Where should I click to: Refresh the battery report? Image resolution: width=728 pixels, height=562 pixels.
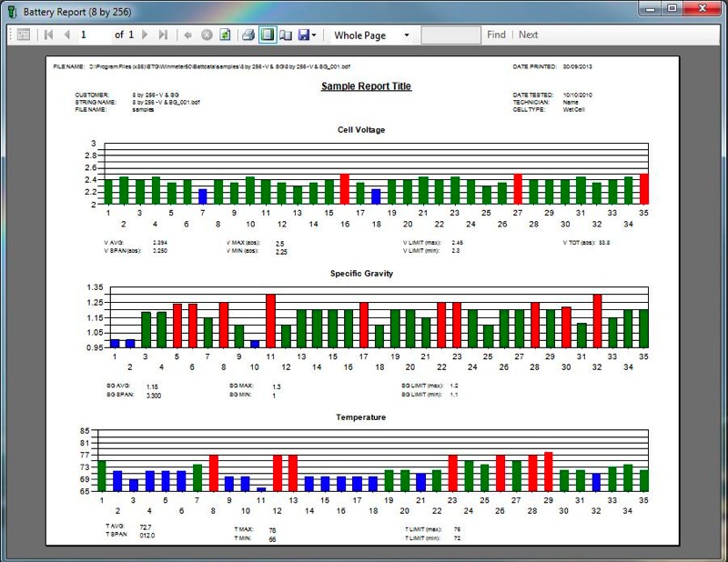(x=224, y=35)
